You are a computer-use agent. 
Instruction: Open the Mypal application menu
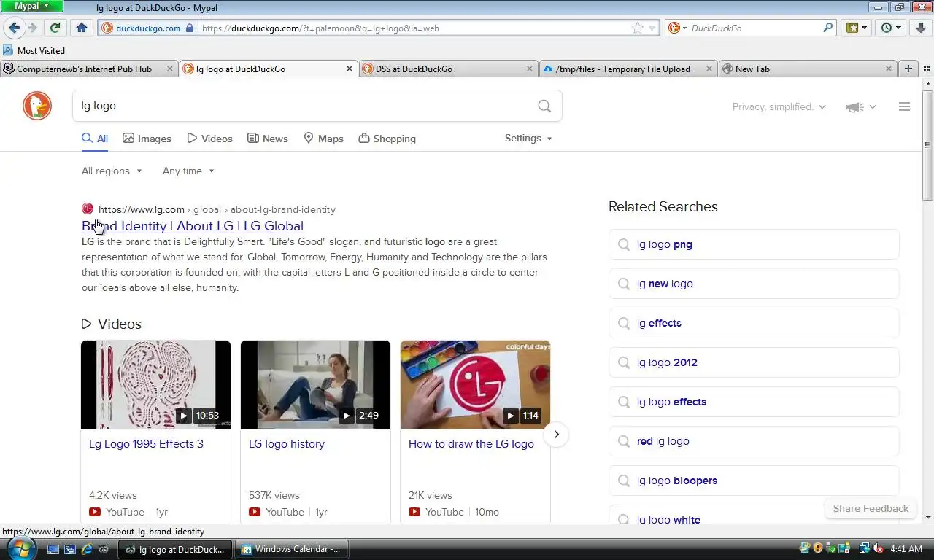tap(32, 6)
